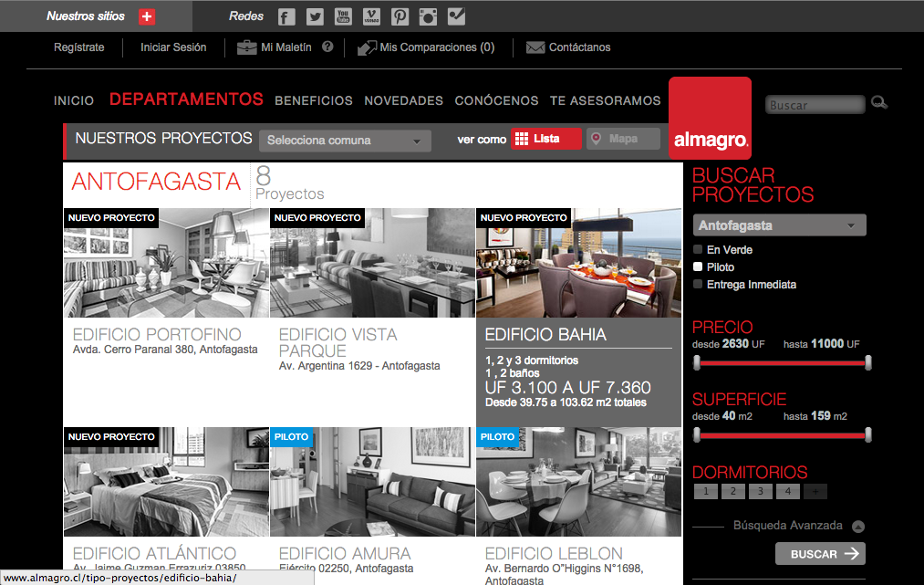Click the Búsqueda Avanzada collapse arrow icon
Viewport: 924px width, 585px height.
coord(858,527)
